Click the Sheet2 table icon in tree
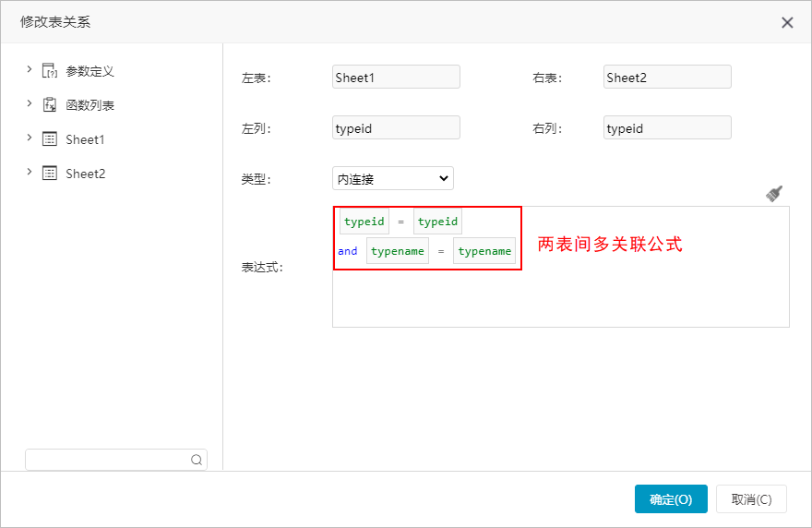Viewport: 812px width, 528px height. [x=50, y=173]
